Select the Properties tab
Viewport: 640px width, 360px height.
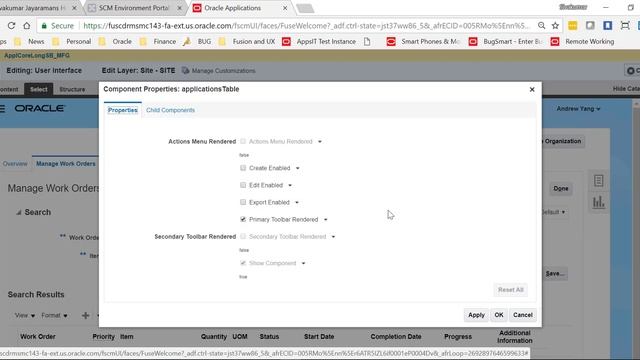point(122,110)
